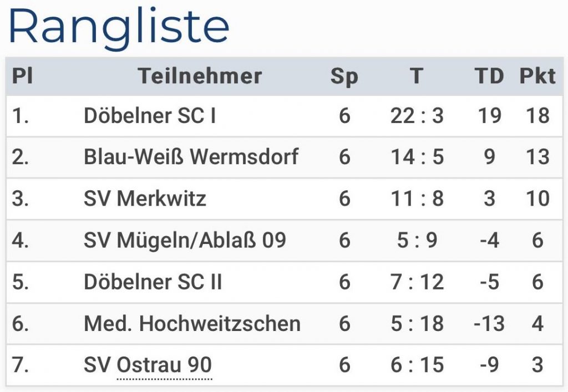Click SV Merkwitz's 11 : 8 goals cell
Image resolution: width=568 pixels, height=392 pixels.
[417, 198]
